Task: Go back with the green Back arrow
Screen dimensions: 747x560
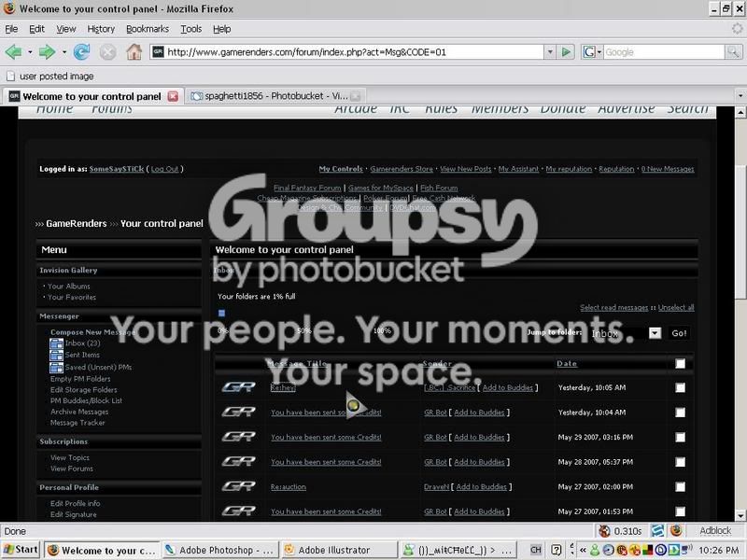Action: (x=13, y=52)
